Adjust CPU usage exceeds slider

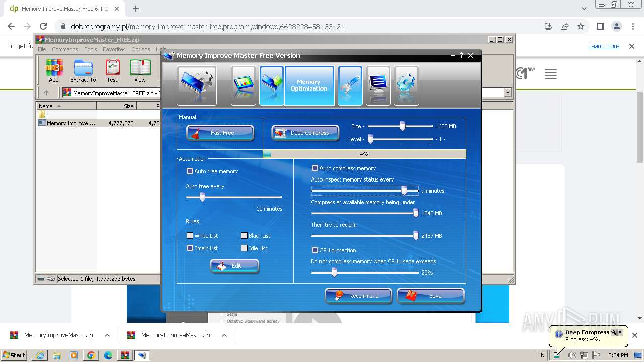(334, 272)
